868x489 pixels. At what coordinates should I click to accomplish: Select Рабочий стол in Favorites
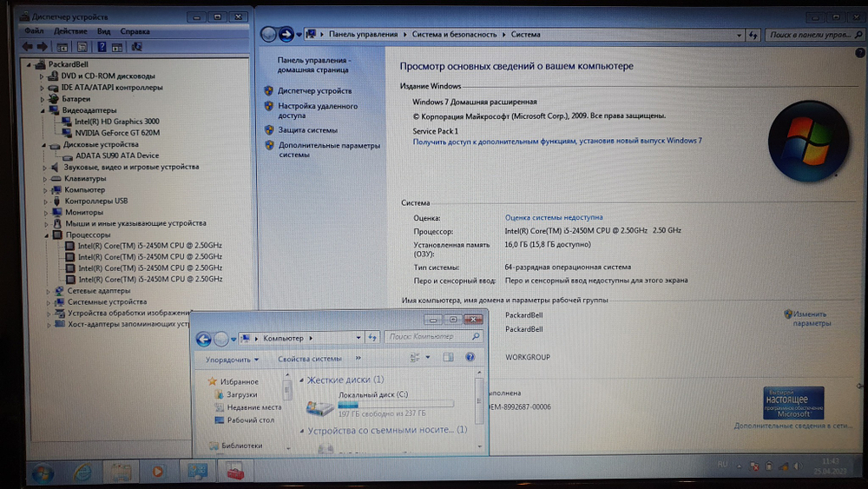click(250, 420)
